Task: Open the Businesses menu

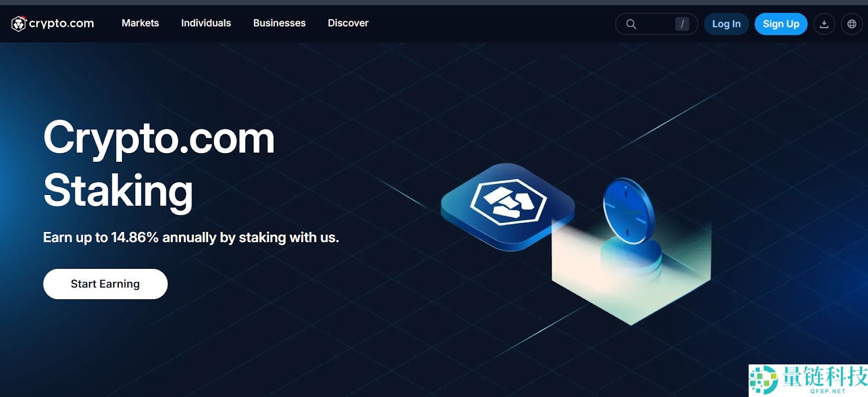Action: 279,23
